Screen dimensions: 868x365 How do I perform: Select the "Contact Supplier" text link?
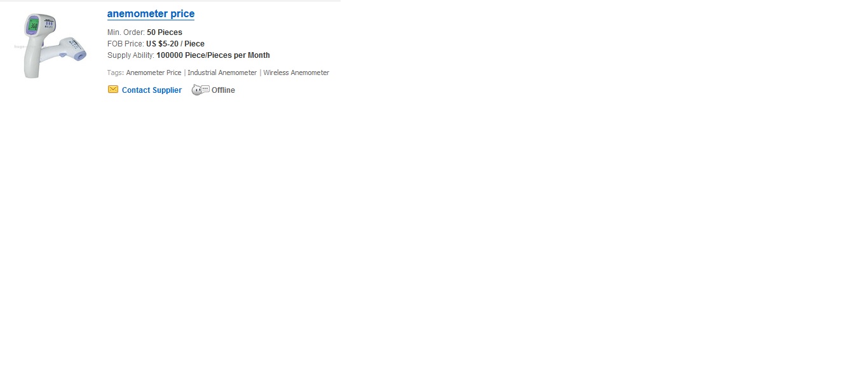pos(152,90)
